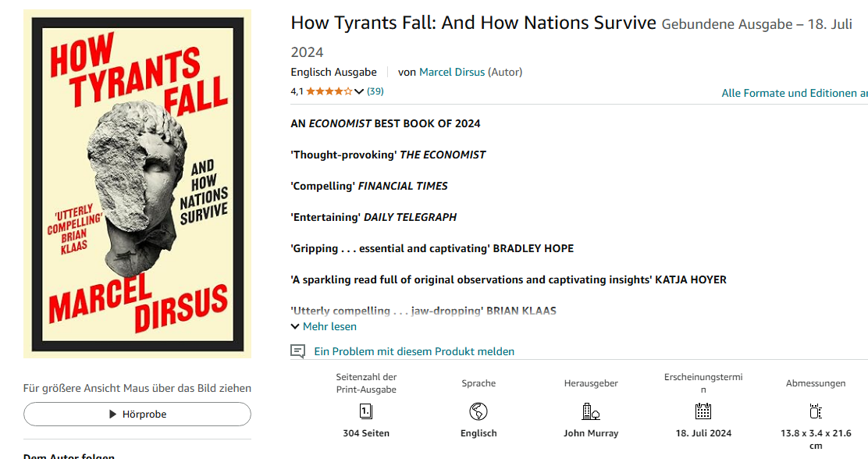Click the globe language icon above Englisch
This screenshot has height=459, width=868.
[478, 411]
